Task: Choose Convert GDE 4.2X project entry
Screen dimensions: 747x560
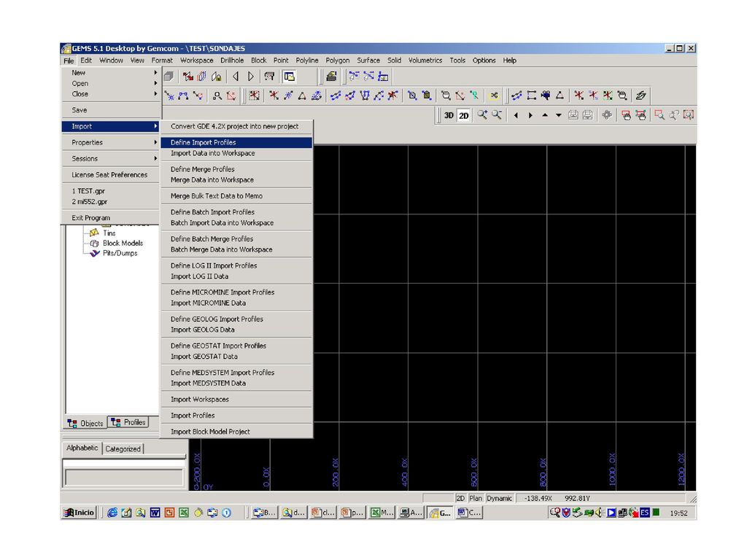Action: pos(237,126)
